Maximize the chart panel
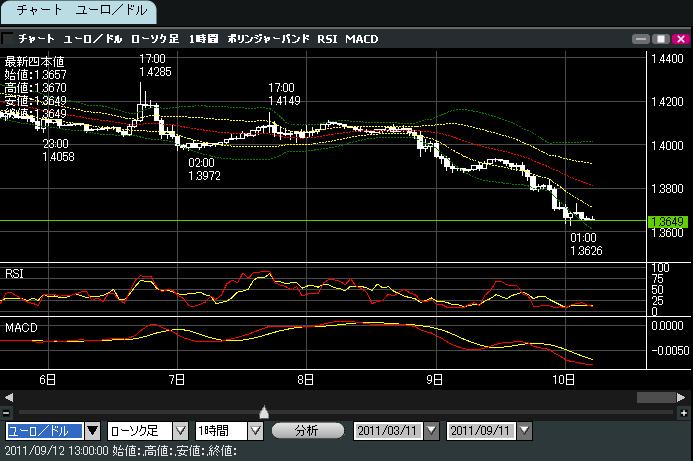Viewport: 693px width, 461px height. [660, 38]
